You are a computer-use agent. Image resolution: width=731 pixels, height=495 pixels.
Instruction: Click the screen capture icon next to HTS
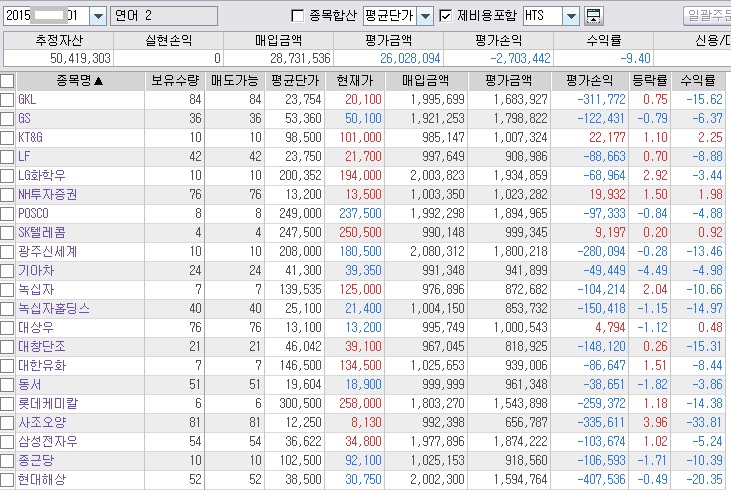(593, 16)
